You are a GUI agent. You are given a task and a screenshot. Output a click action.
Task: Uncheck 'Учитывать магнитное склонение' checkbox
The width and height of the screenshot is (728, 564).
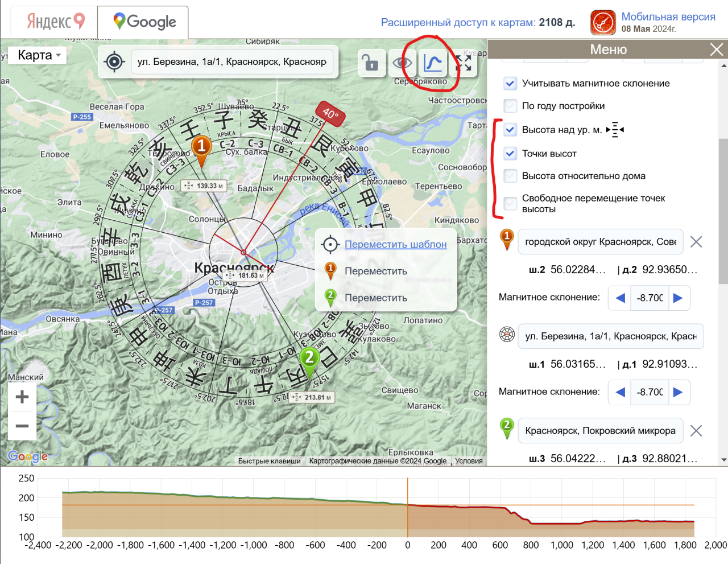pos(510,84)
